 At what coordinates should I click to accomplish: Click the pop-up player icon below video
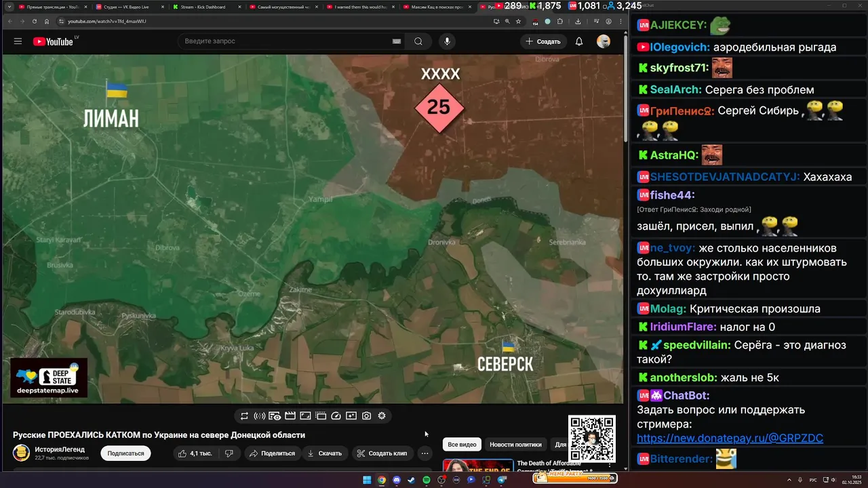tap(321, 416)
